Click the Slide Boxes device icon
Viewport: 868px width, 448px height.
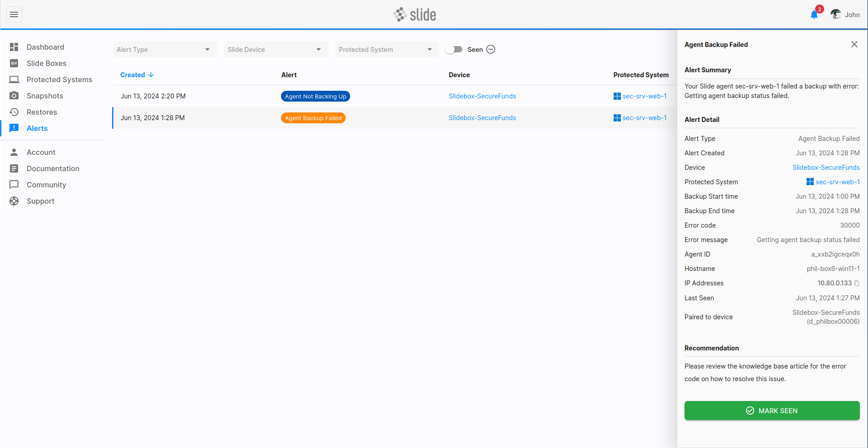(x=14, y=63)
